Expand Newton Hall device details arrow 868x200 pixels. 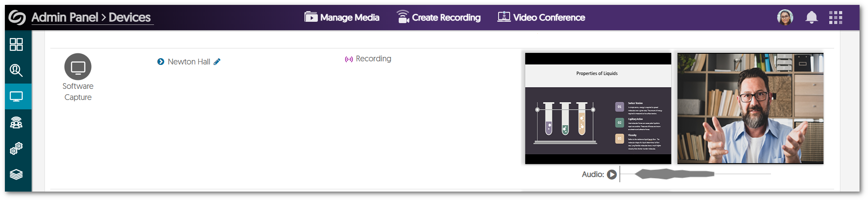pyautogui.click(x=161, y=62)
